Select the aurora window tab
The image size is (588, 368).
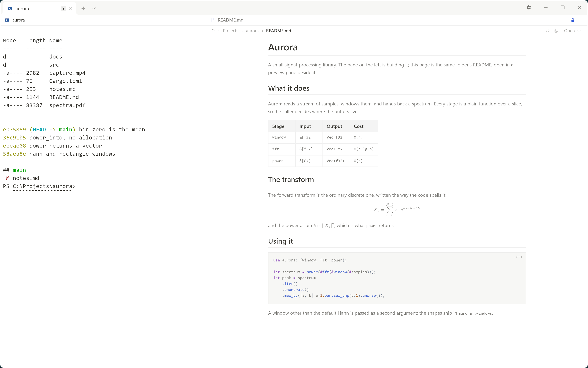tap(39, 8)
